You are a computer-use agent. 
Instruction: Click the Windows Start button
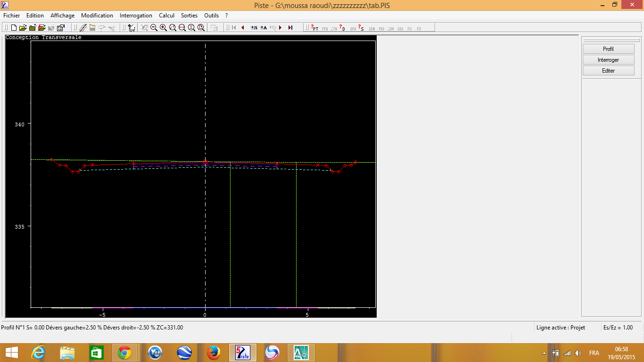(x=11, y=353)
